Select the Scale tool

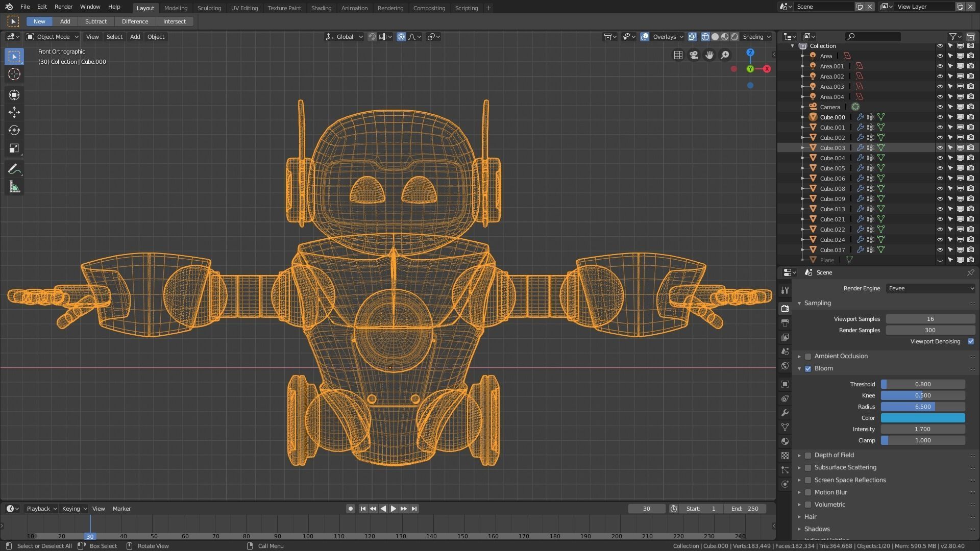pyautogui.click(x=14, y=149)
